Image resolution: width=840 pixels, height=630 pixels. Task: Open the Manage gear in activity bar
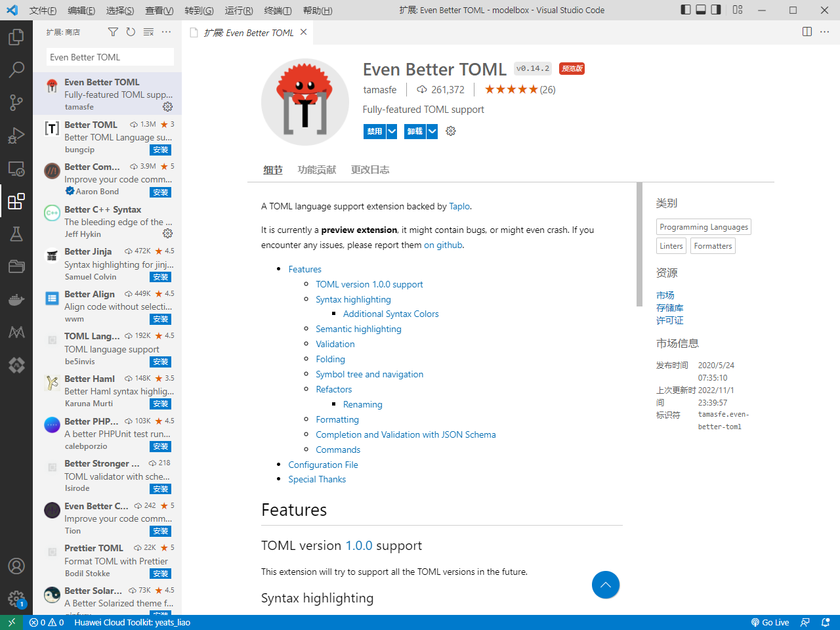coord(16,598)
